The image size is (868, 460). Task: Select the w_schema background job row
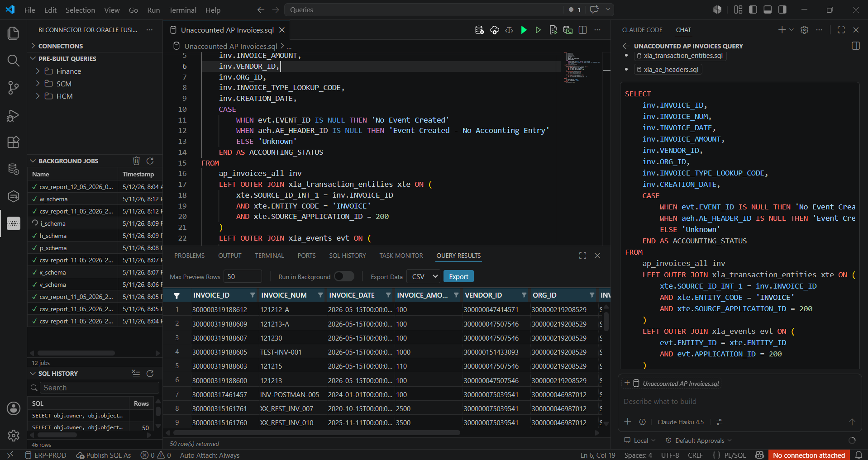[95, 199]
